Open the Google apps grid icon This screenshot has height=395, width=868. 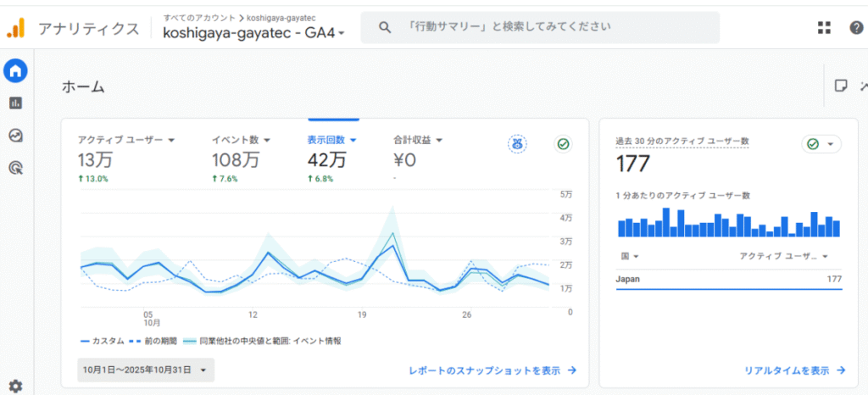click(x=824, y=27)
